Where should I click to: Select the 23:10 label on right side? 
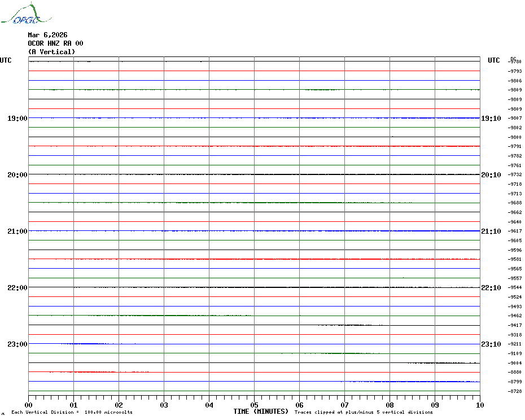(x=491, y=344)
